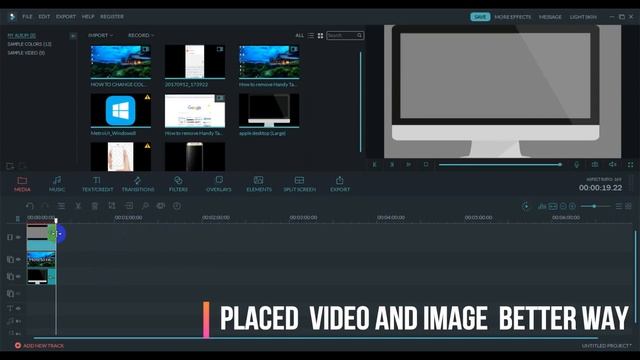
Task: Click the play button under the preview
Action: pos(408,164)
